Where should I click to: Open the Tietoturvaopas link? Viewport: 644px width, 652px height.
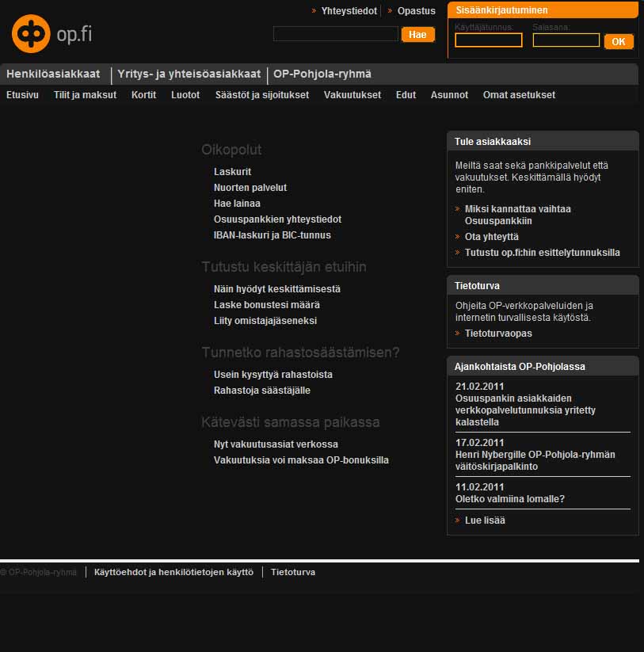pyautogui.click(x=498, y=333)
